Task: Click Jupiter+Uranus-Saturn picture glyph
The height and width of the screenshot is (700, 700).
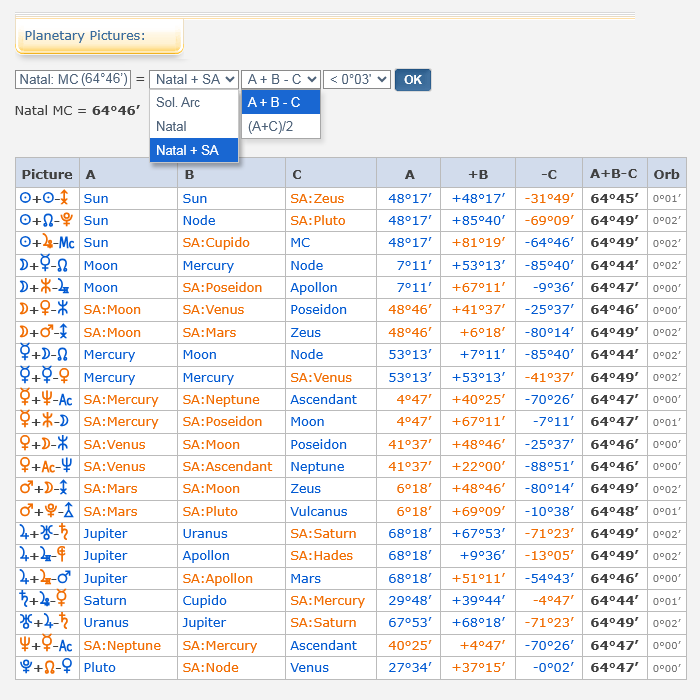Action: (44, 533)
